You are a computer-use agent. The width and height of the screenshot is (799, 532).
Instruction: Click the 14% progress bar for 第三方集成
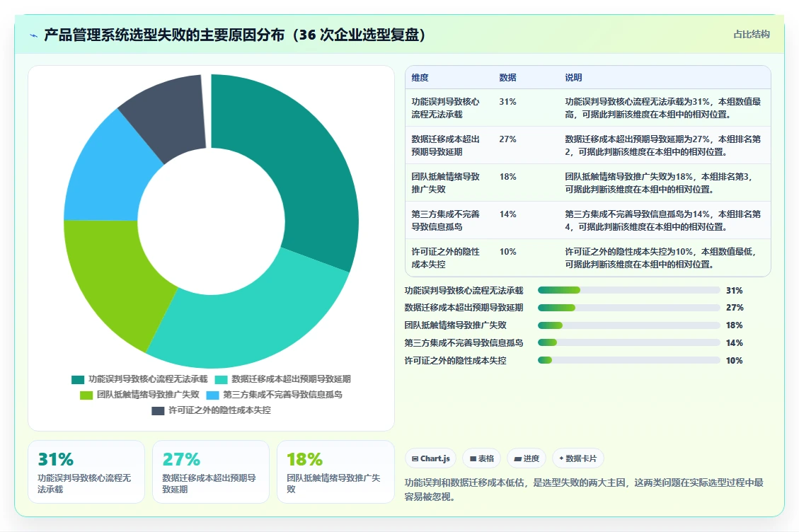tap(629, 343)
